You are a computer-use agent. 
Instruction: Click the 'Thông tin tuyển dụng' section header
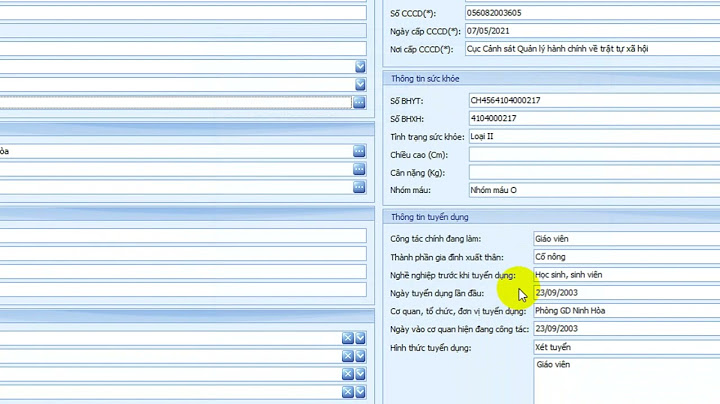[430, 217]
